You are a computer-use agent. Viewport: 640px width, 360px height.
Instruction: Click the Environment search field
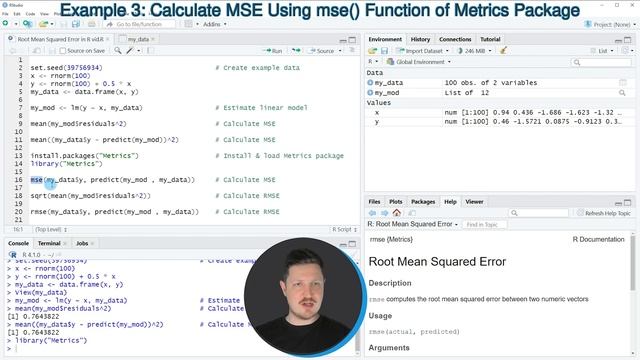601,62
